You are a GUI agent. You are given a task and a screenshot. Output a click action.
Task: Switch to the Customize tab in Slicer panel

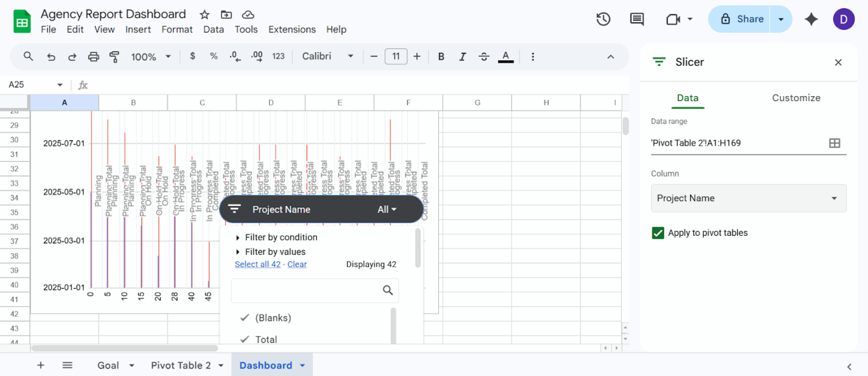796,98
